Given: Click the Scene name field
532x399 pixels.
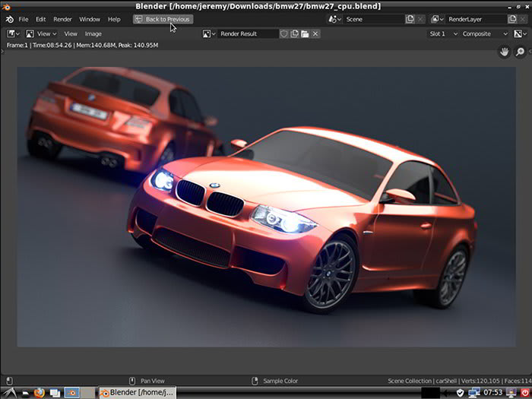Looking at the screenshot, I should (x=374, y=19).
